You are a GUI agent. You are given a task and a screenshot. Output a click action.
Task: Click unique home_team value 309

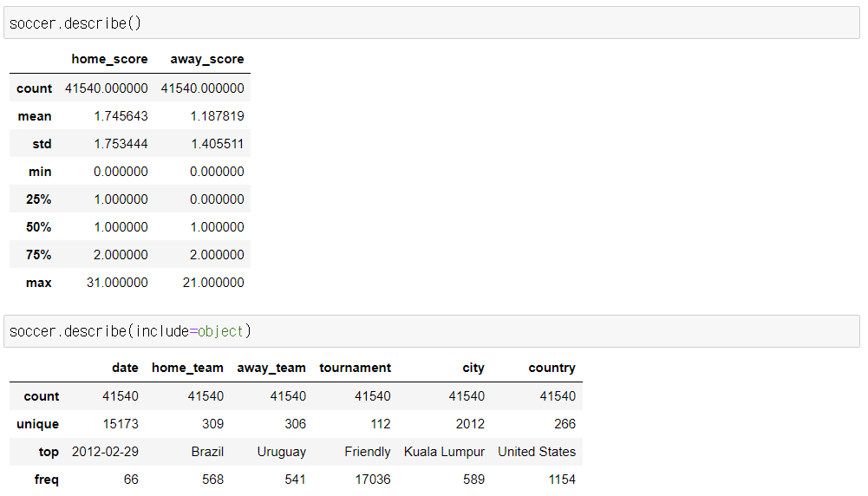tap(212, 424)
